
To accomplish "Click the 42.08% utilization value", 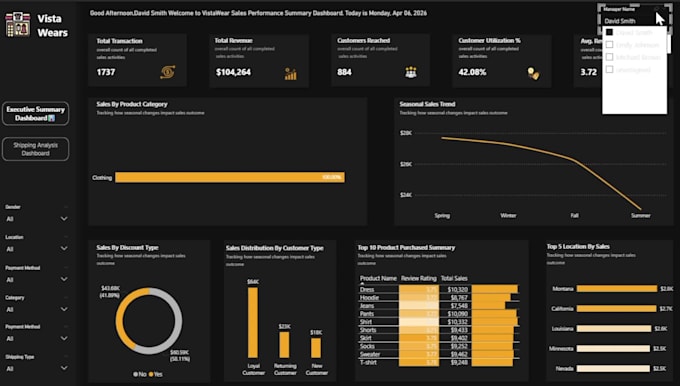I will 472,72.
